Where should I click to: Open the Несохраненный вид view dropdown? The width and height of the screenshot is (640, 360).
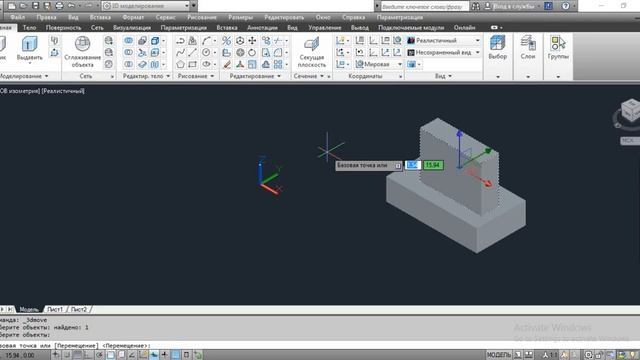(444, 52)
